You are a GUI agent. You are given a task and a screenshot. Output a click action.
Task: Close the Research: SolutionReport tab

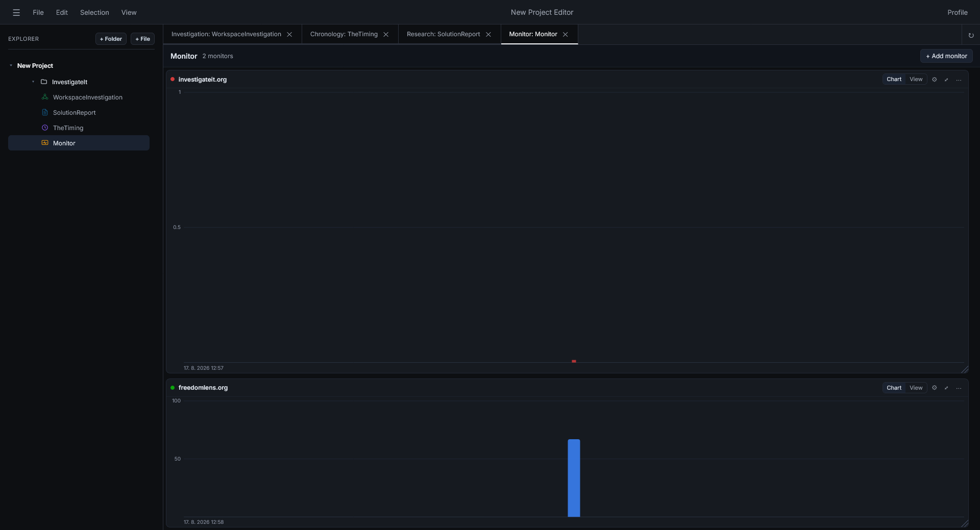click(488, 34)
